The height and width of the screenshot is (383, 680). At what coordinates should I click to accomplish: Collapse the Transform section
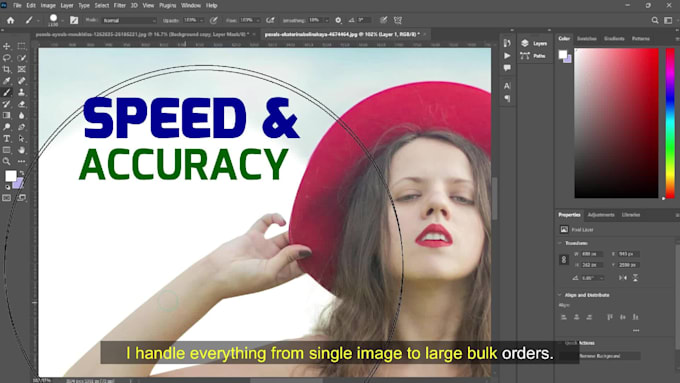pos(560,243)
